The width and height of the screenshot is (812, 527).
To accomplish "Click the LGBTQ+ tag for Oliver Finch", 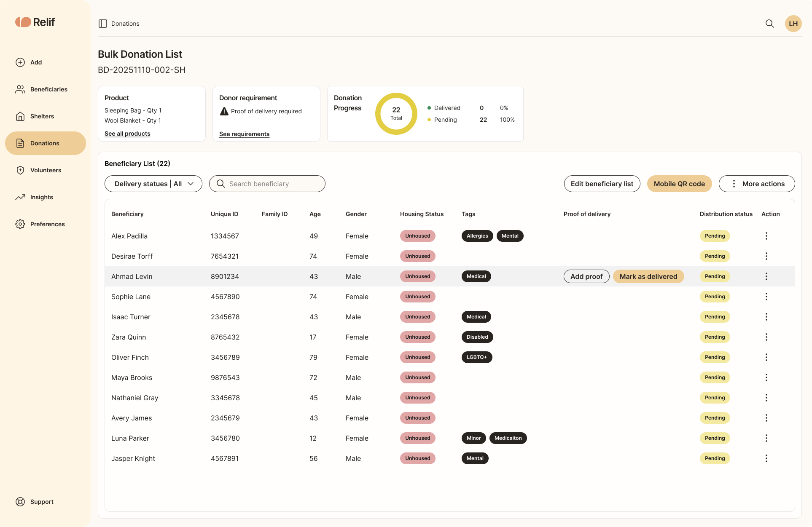I will coord(477,357).
